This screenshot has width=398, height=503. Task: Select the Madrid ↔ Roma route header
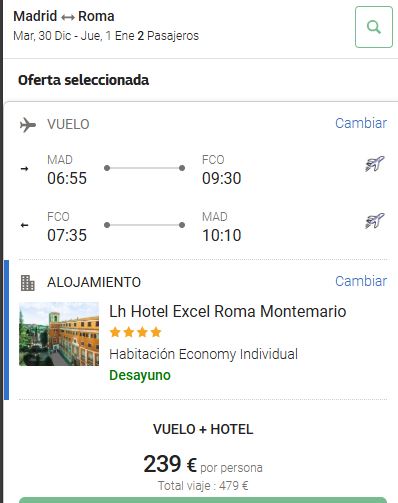[x=64, y=16]
